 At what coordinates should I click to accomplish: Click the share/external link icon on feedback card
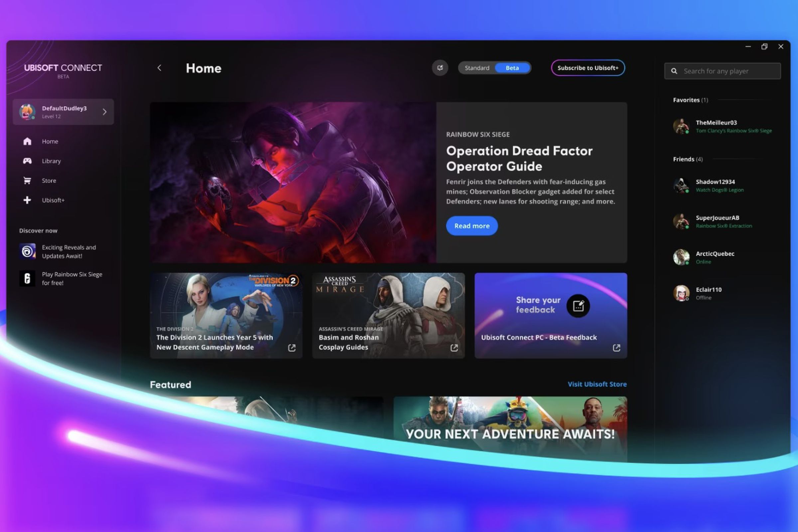tap(617, 348)
